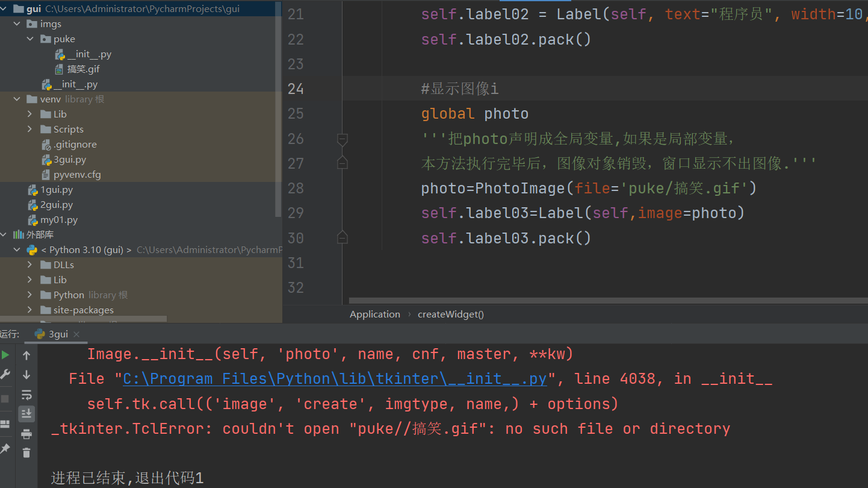
Task: Click the self.label03.pack() line
Action: tap(506, 238)
